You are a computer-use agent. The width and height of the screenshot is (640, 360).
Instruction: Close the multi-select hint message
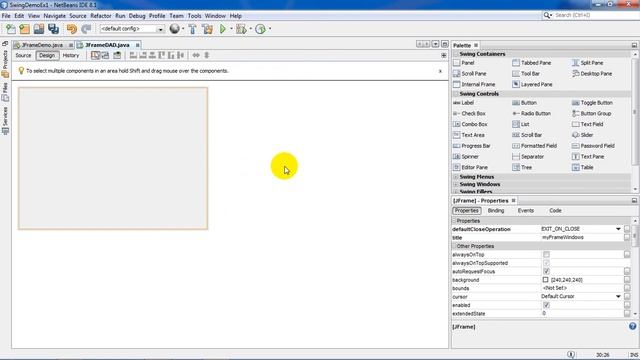pos(440,71)
